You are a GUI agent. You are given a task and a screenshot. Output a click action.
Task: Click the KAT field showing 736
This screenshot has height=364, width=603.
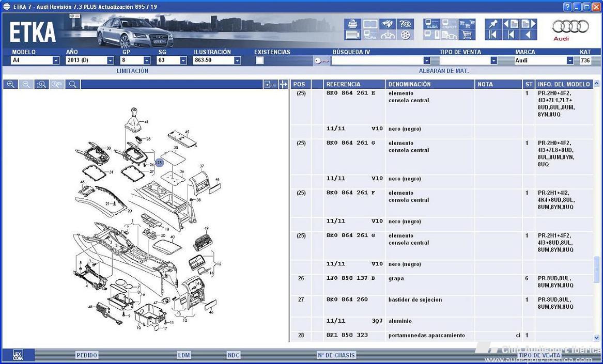[585, 60]
